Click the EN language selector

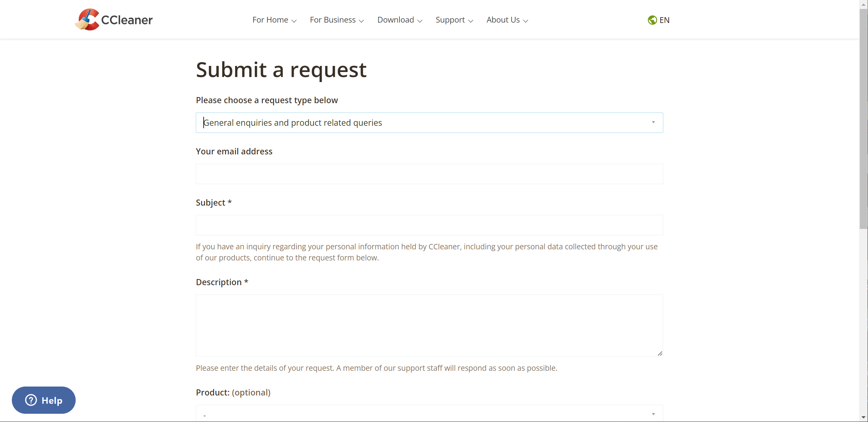[664, 20]
